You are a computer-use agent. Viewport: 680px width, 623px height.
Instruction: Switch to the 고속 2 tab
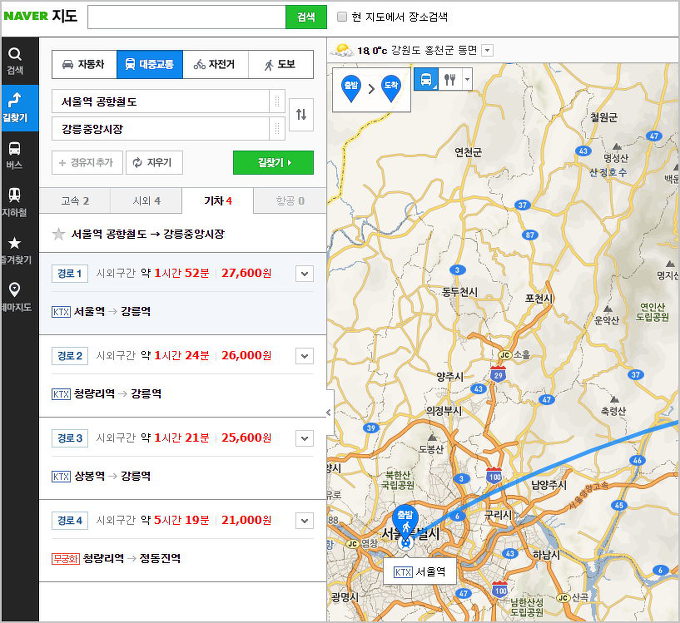coord(75,201)
